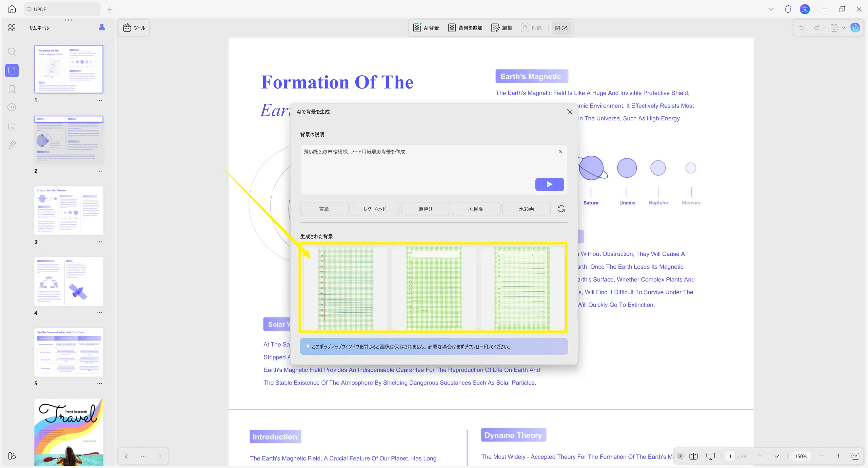Click the AI背景 toolbar button
The width and height of the screenshot is (868, 468).
pos(426,28)
